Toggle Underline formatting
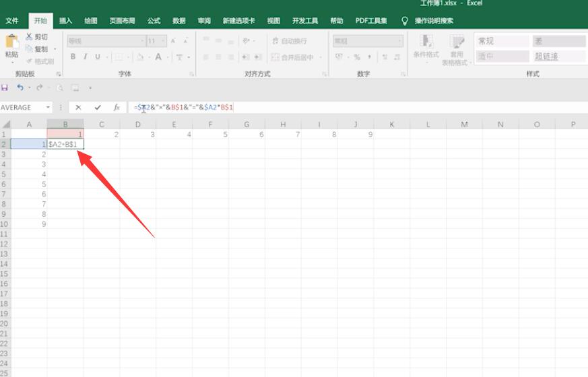588x377 pixels. click(x=98, y=57)
